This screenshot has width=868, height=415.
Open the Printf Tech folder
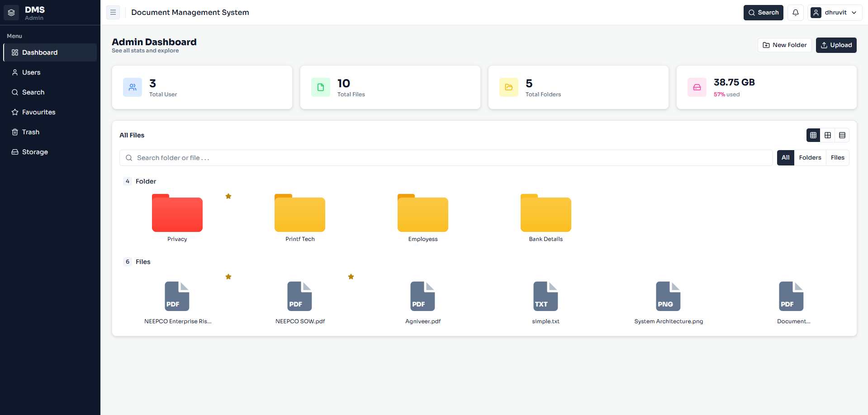(x=300, y=213)
